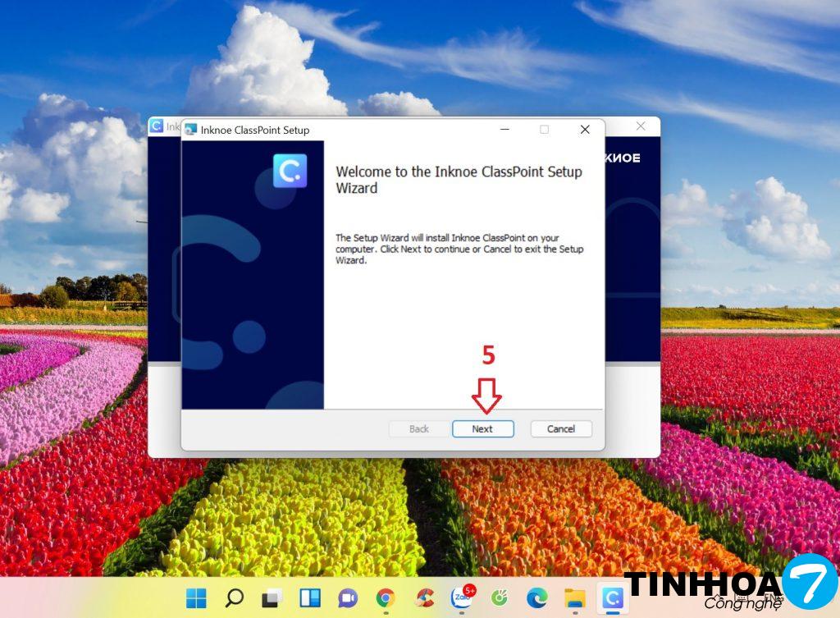Viewport: 840px width, 618px height.
Task: Open the green Cốc Cốc browser icon
Action: [x=499, y=598]
